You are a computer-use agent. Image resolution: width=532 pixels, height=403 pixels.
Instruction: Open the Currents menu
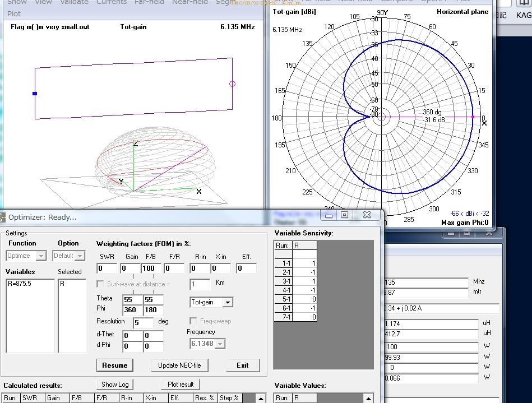(x=112, y=2)
